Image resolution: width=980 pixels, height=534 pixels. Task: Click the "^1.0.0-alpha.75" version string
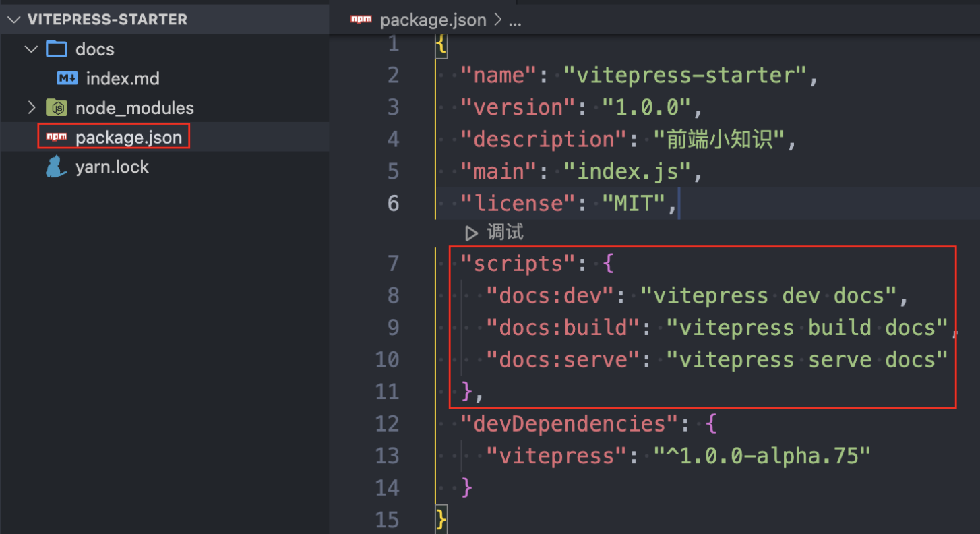coord(762,456)
